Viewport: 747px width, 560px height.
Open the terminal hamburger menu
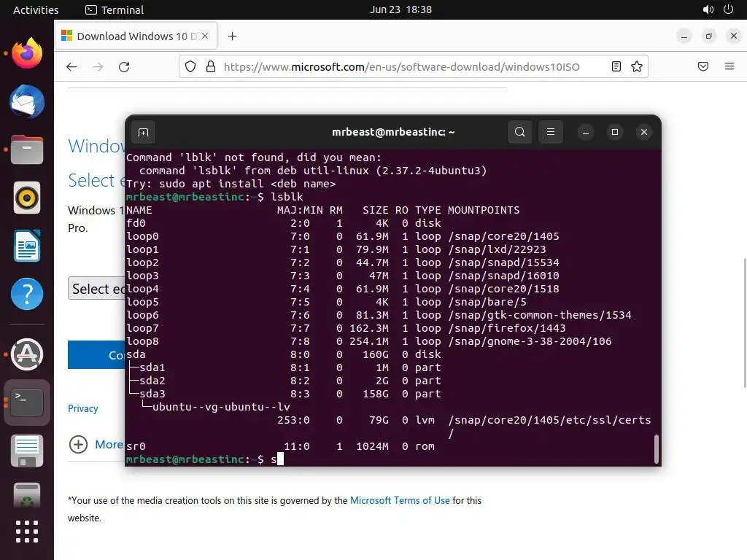[551, 132]
